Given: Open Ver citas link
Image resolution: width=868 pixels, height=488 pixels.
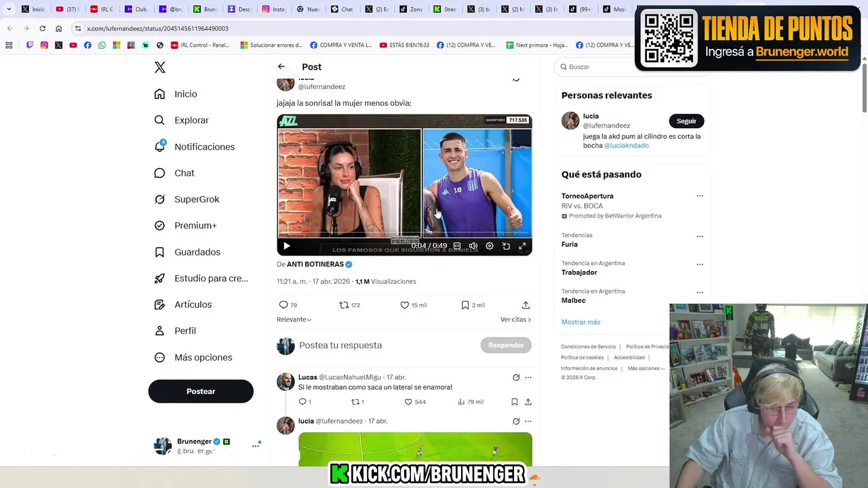Looking at the screenshot, I should click(x=516, y=319).
